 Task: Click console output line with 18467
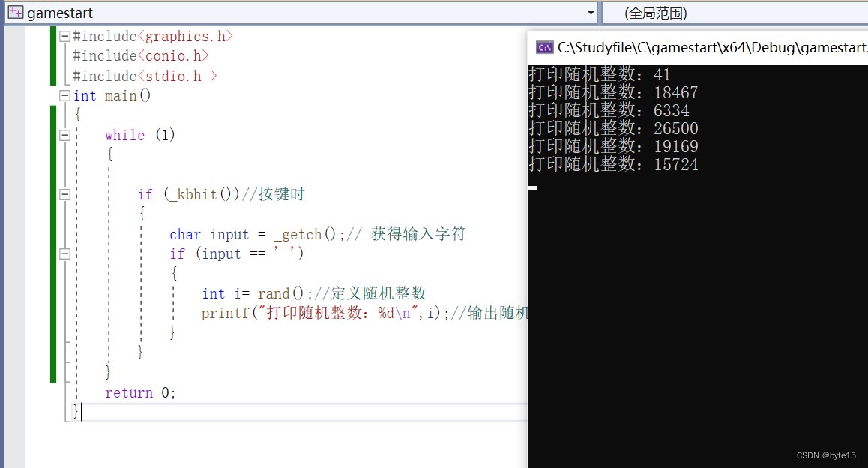[613, 92]
